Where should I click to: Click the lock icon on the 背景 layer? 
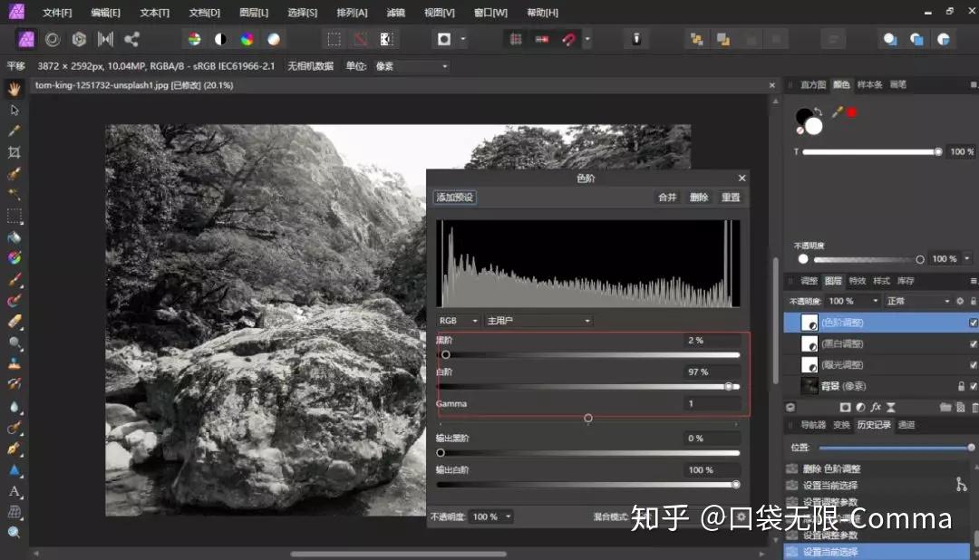click(963, 385)
